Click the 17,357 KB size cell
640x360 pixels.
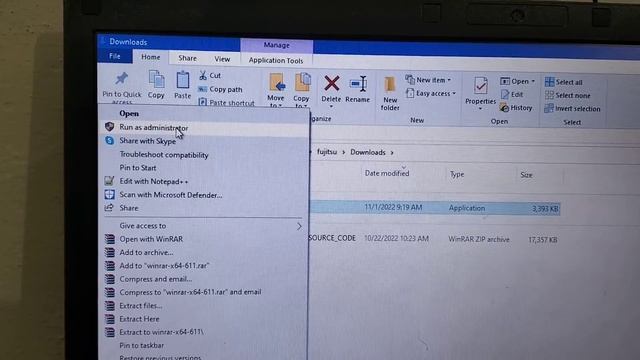(542, 240)
